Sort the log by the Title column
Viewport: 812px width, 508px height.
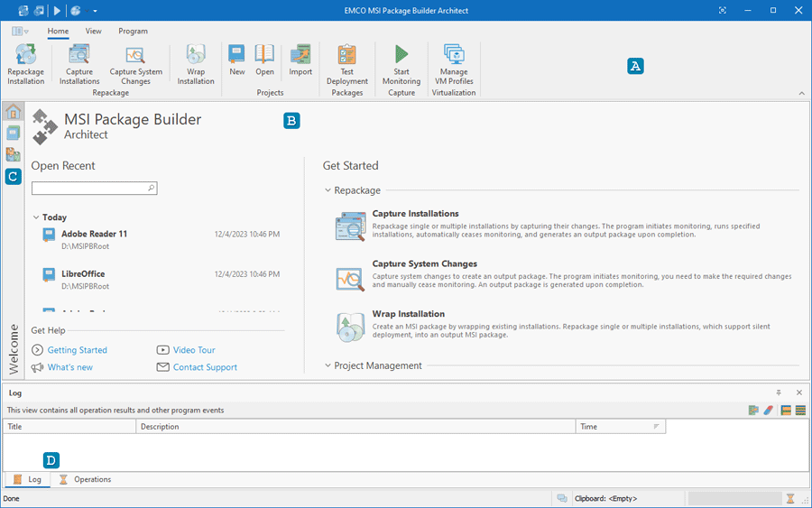[x=69, y=427]
